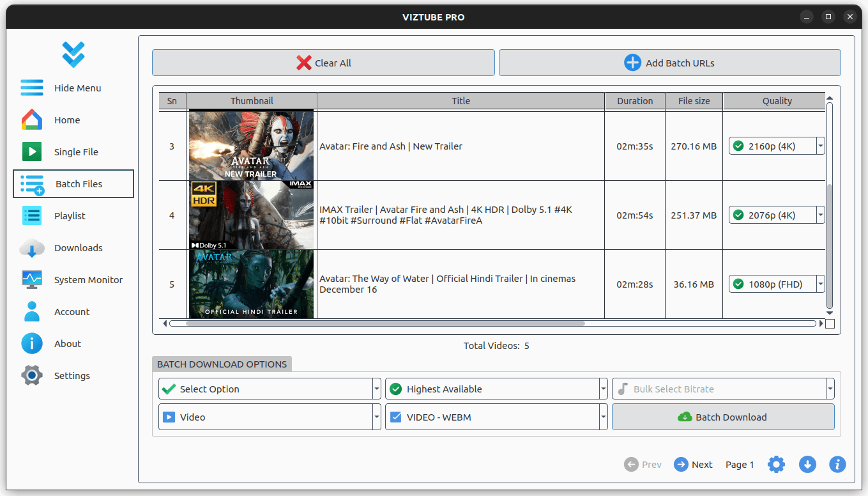Click the title "Avatar: Fire and Ash | New Trailer"

(391, 146)
